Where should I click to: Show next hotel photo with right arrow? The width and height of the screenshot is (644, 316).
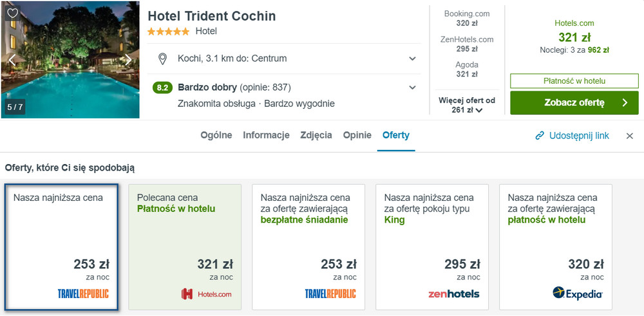coord(128,60)
